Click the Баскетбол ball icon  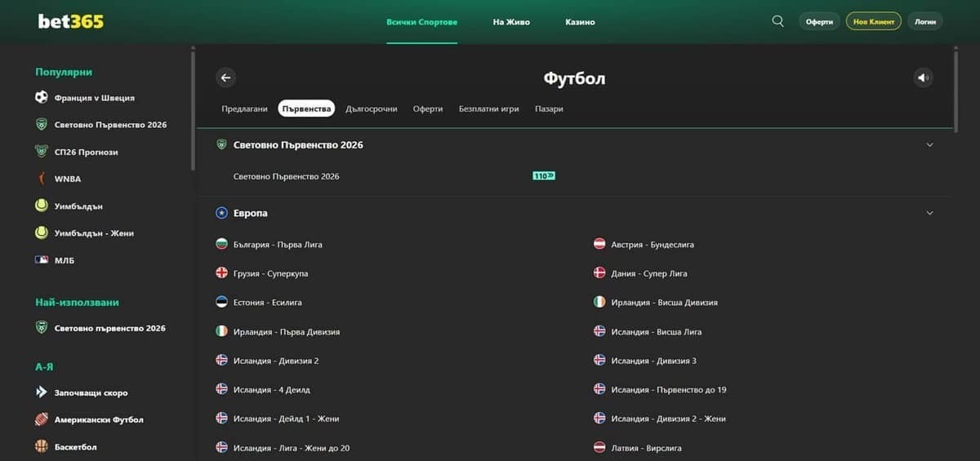42,446
